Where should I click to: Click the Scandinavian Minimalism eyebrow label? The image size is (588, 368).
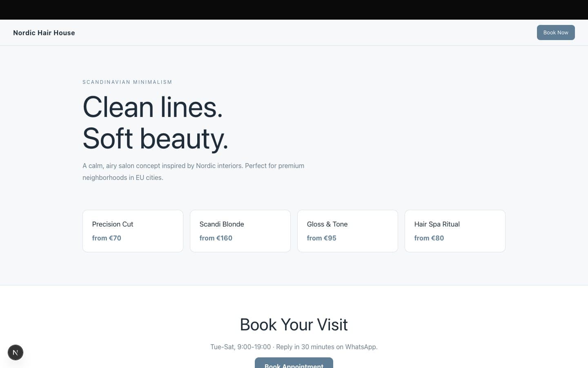[127, 82]
